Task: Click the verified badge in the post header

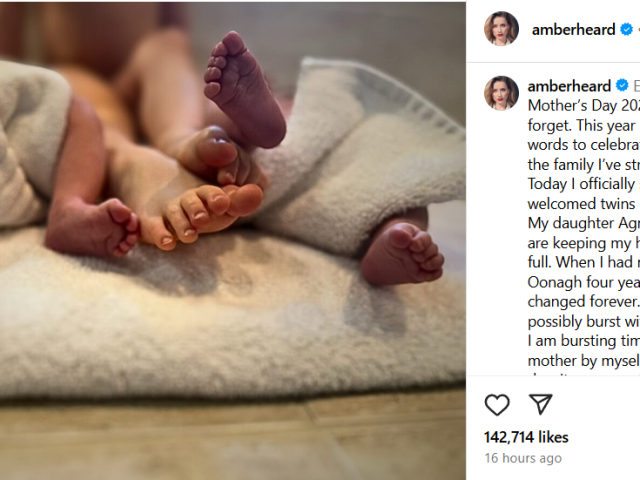Action: coord(626,30)
